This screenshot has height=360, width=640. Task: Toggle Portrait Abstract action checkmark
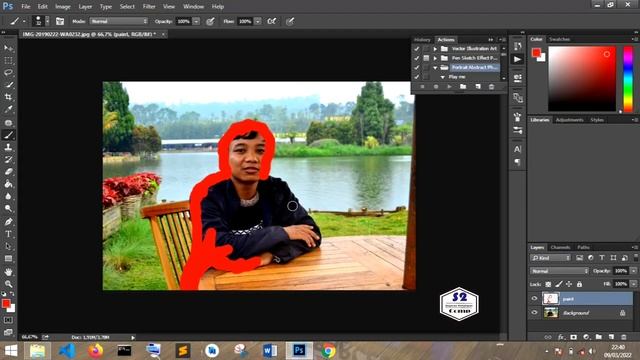(417, 67)
